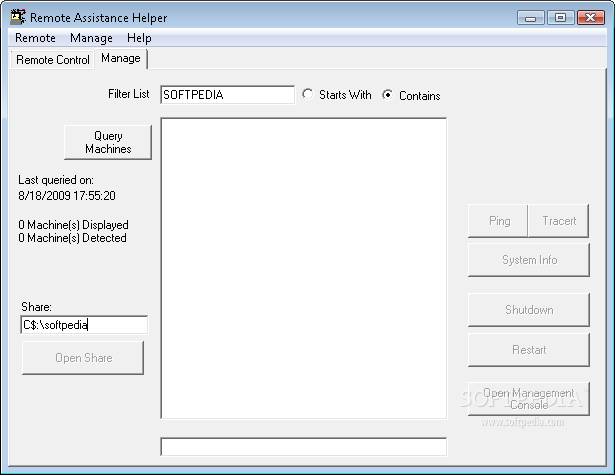The width and height of the screenshot is (615, 475).
Task: Close the Remote Assistance Helper window
Action: click(x=591, y=18)
